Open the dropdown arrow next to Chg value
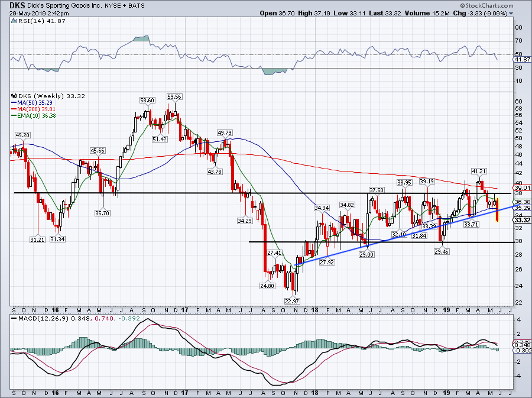Image resolution: width=532 pixels, height=398 pixels. click(x=511, y=14)
